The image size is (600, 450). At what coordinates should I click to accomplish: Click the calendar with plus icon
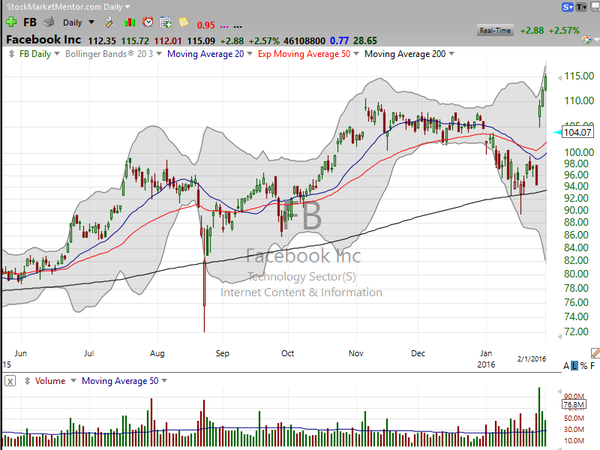coord(166,22)
